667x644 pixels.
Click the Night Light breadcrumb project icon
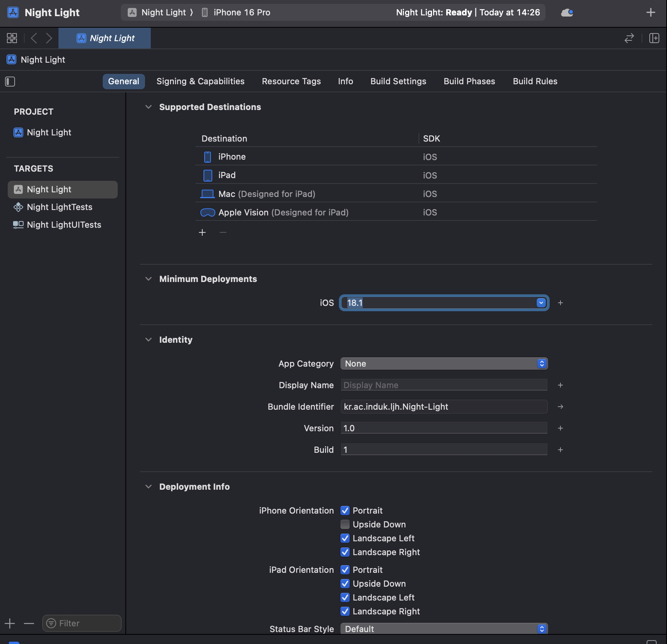click(12, 60)
